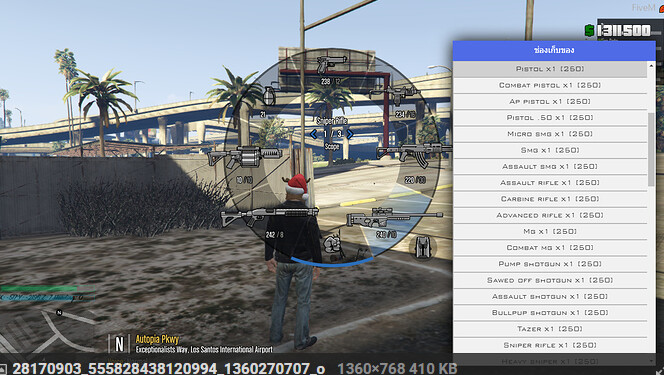Image resolution: width=664 pixels, height=375 pixels.
Task: Click the left arrow beside 1 / 3
Action: pos(313,134)
